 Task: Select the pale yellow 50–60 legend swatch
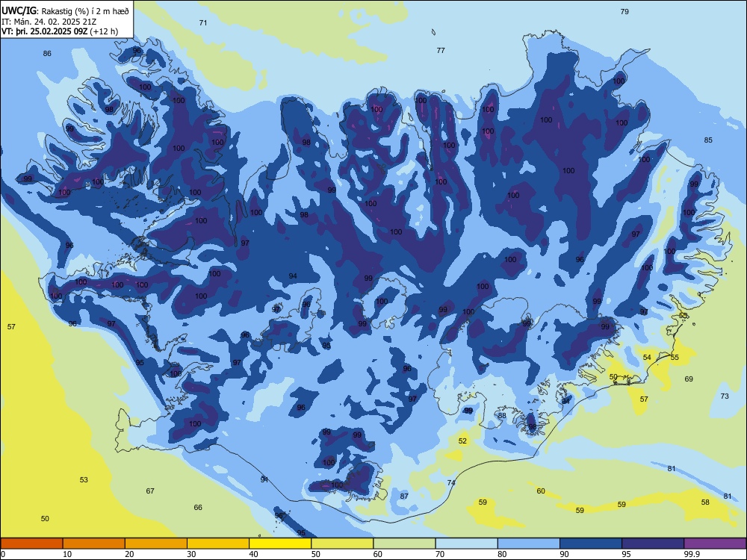coord(342,544)
